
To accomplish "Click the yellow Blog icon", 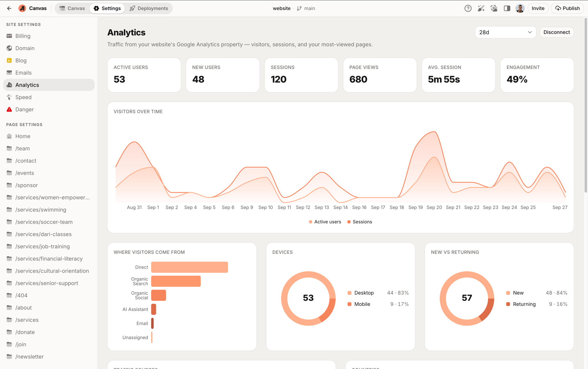I will point(9,61).
